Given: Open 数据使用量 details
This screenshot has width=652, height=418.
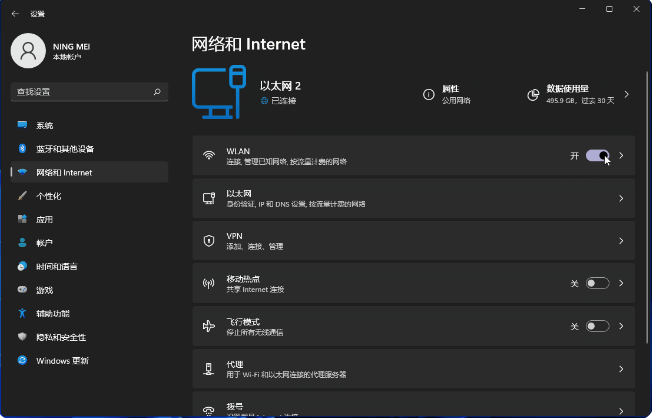Looking at the screenshot, I should pyautogui.click(x=575, y=94).
